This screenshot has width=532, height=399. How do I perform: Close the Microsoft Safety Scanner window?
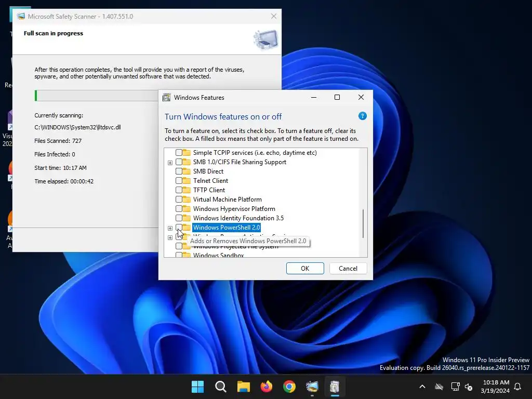pyautogui.click(x=274, y=16)
